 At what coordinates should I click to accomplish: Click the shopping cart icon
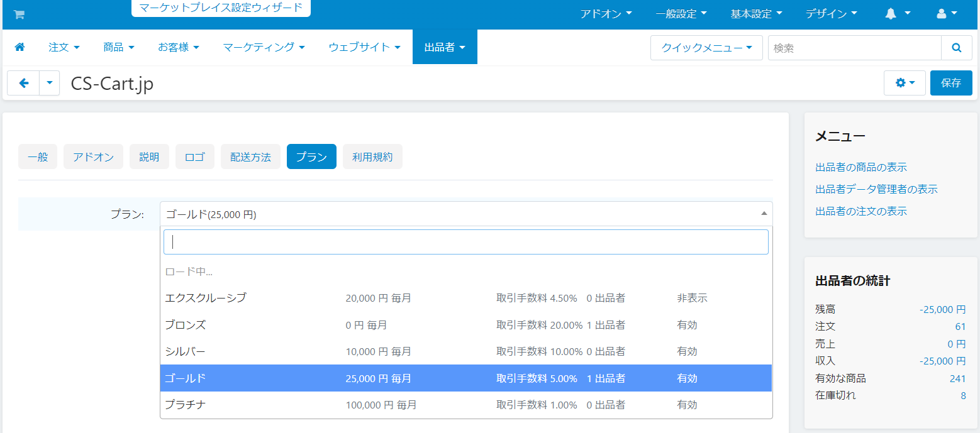19,14
